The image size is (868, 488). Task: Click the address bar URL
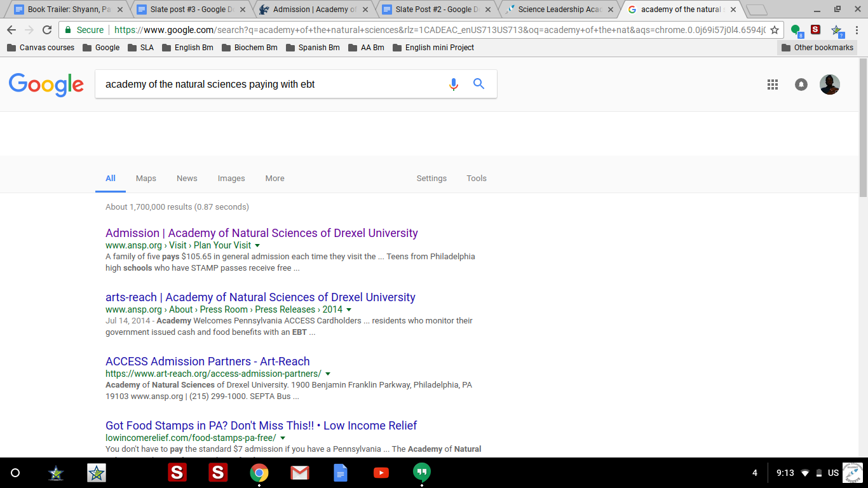pos(440,30)
